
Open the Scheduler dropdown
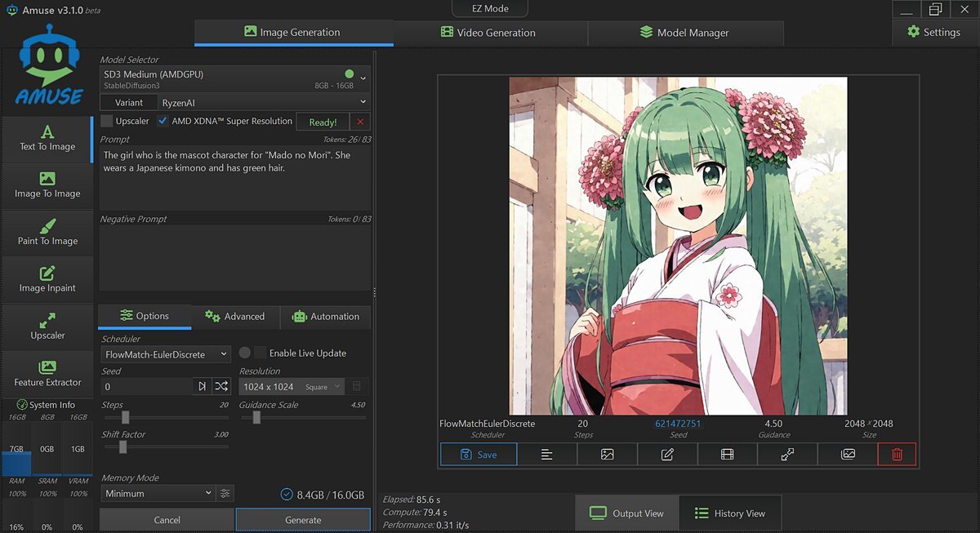click(x=166, y=354)
